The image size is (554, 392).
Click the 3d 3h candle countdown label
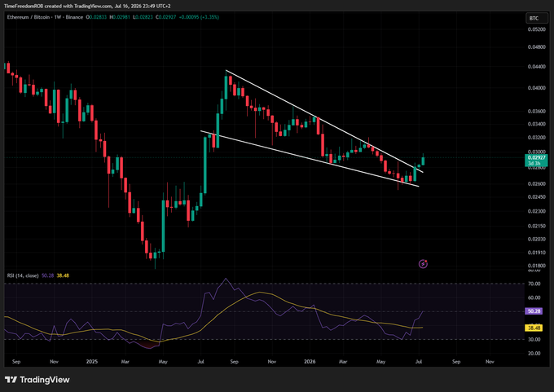(x=536, y=163)
